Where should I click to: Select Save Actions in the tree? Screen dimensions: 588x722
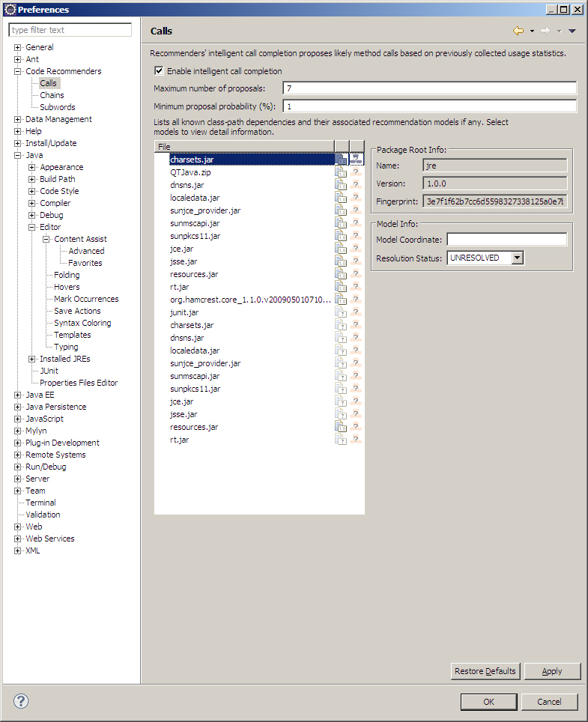(77, 311)
